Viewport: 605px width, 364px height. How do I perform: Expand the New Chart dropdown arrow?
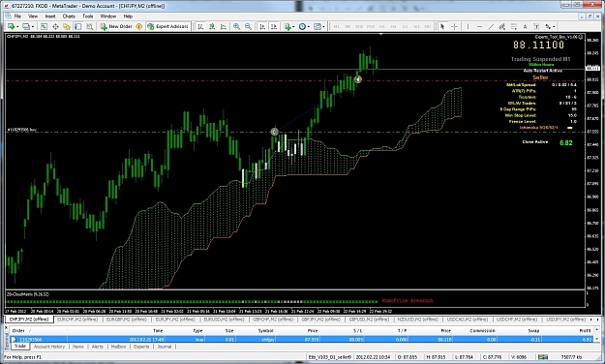coord(17,27)
